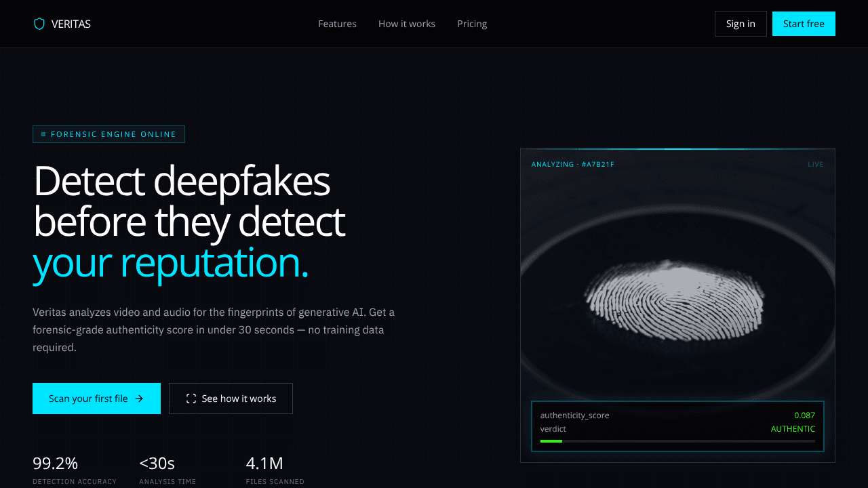Click the 0.087 authenticity score value

pos(804,415)
